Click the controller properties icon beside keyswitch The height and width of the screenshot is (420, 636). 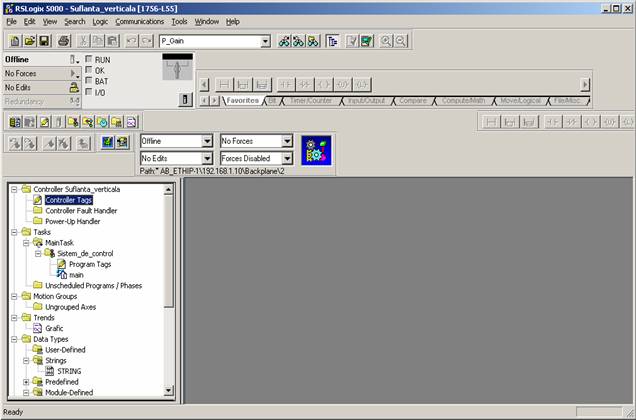[185, 99]
